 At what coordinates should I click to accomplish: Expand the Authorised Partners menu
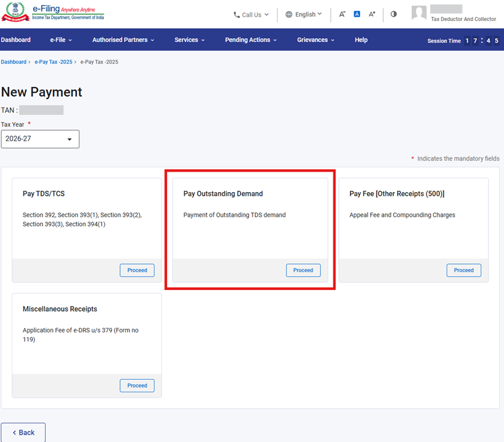[x=123, y=40]
